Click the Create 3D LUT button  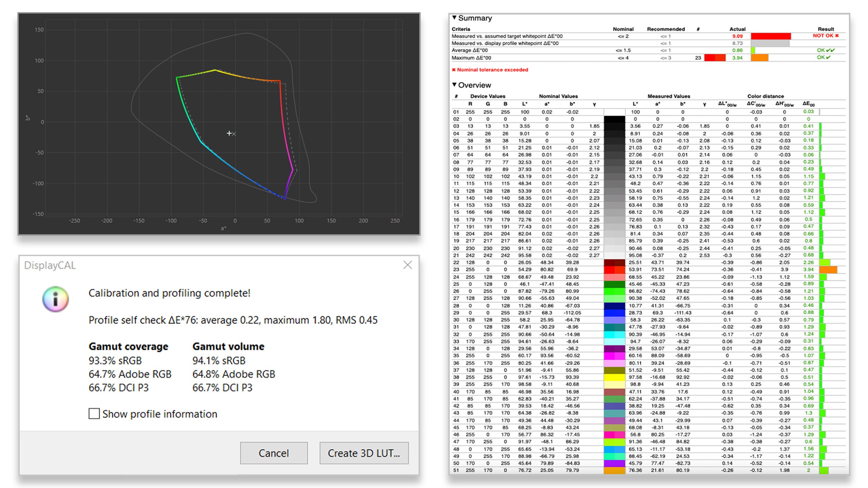coord(364,453)
